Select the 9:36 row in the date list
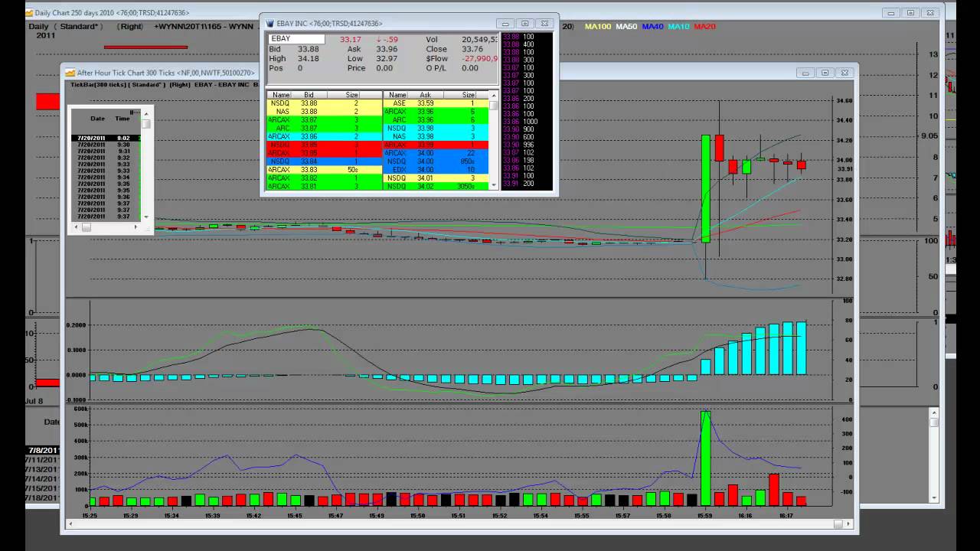The width and height of the screenshot is (980, 551). click(106, 197)
